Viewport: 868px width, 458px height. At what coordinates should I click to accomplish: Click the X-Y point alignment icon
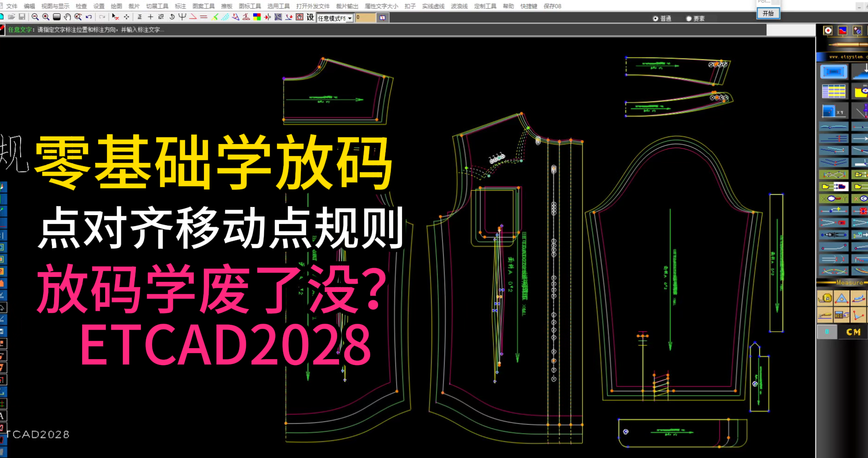pos(834,199)
